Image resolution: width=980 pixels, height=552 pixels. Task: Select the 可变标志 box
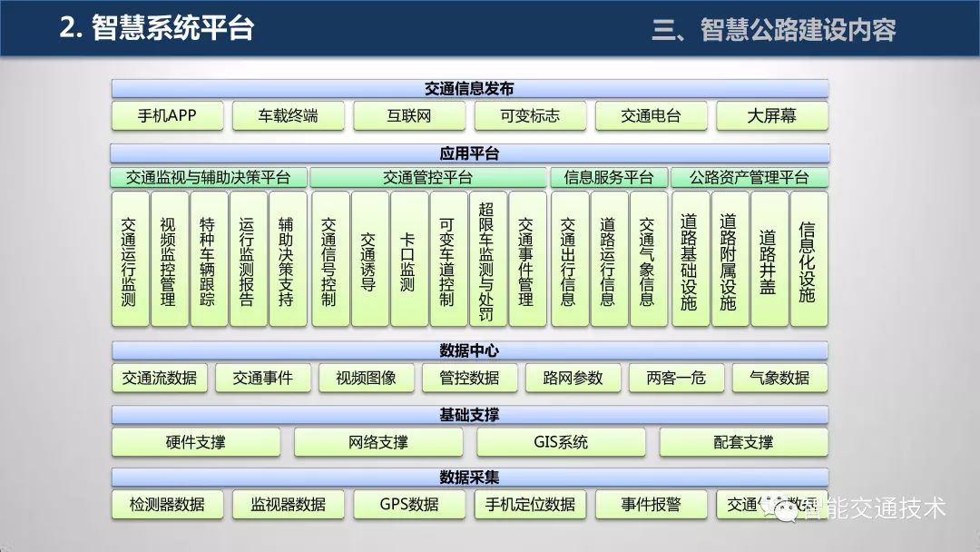[530, 115]
